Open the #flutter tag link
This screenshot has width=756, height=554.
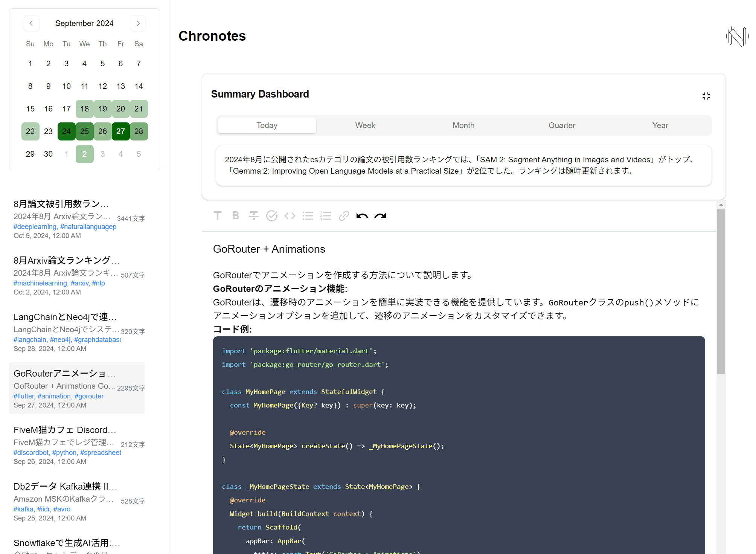[x=23, y=396]
